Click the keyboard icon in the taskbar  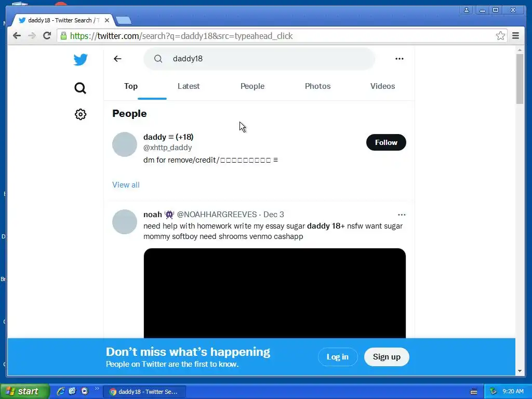click(x=474, y=392)
